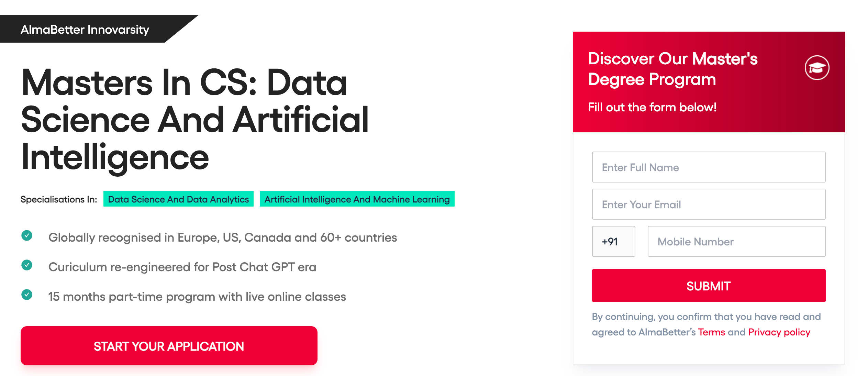Viewport: 868px width, 376px height.
Task: Select the Data Science And Data Analytics tag
Action: pyautogui.click(x=178, y=199)
